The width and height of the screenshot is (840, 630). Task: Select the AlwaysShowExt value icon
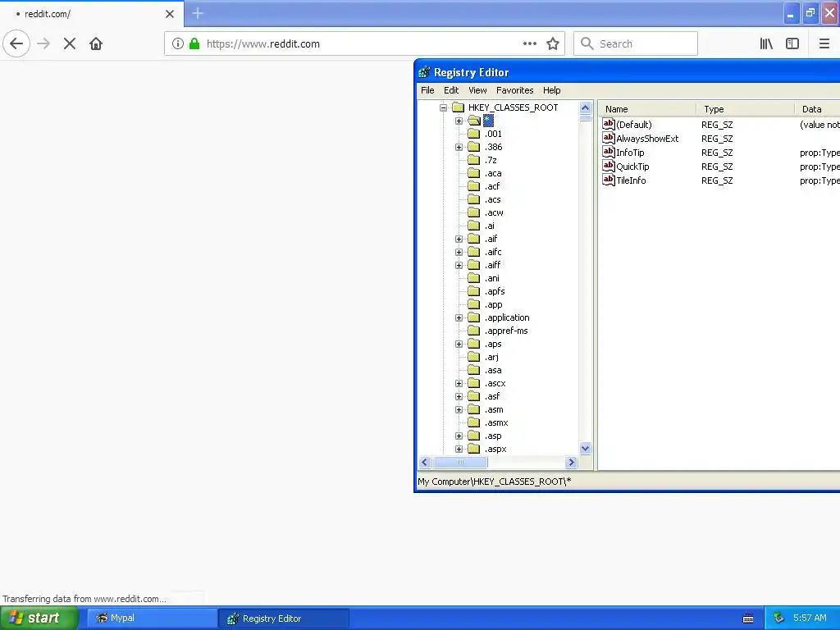(x=609, y=138)
